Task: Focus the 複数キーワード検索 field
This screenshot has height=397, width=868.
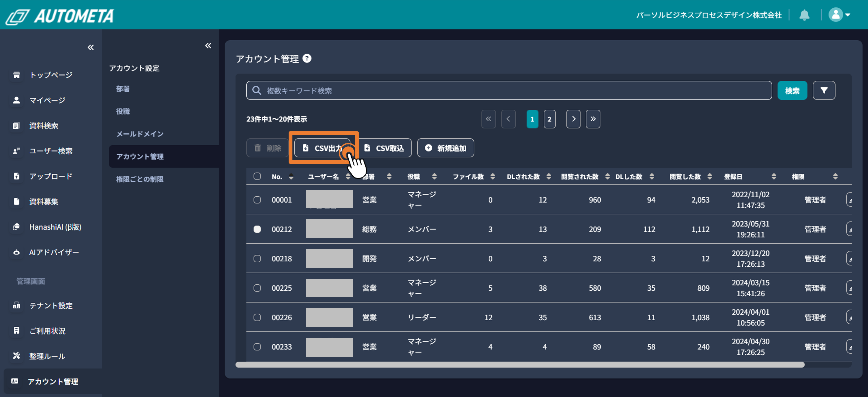Action: tap(509, 90)
